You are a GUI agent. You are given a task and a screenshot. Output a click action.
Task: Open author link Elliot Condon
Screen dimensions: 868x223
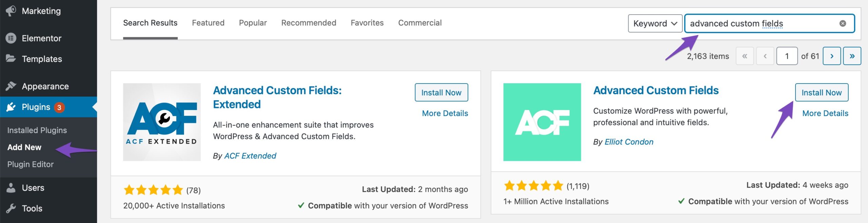pyautogui.click(x=629, y=142)
